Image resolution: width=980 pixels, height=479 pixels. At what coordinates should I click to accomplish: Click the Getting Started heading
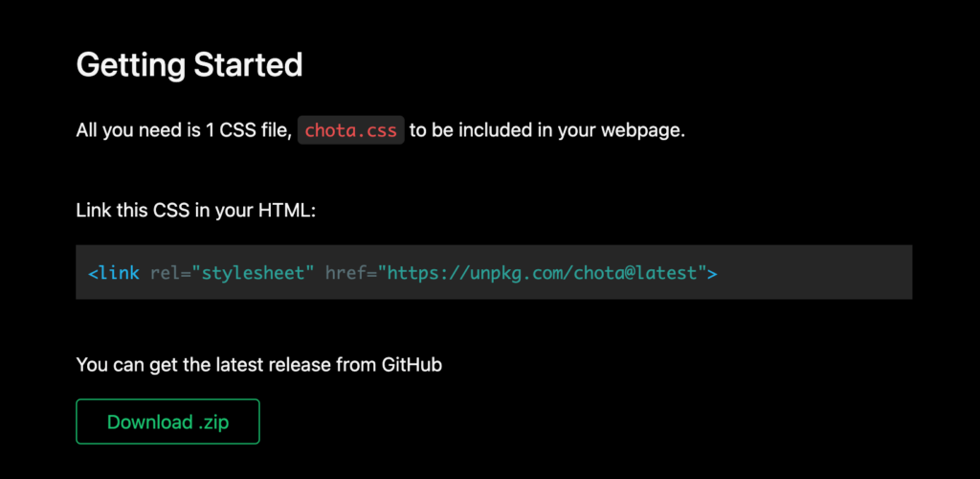189,65
